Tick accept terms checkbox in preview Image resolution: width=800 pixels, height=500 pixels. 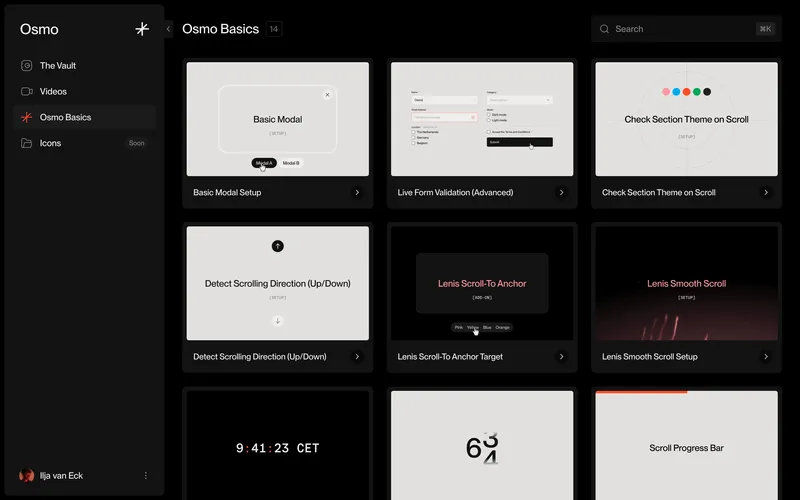(489, 132)
